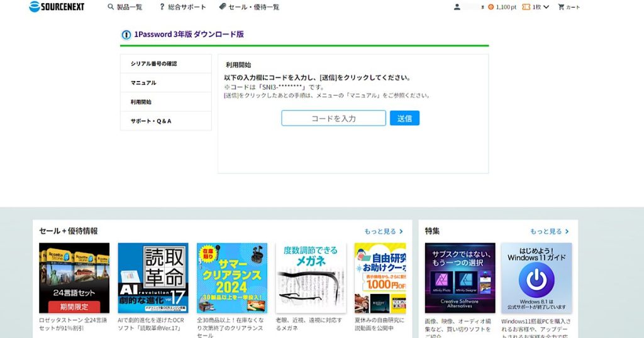Viewport: 644px width, 338px height.
Task: Click the user account icon
Action: tap(457, 7)
